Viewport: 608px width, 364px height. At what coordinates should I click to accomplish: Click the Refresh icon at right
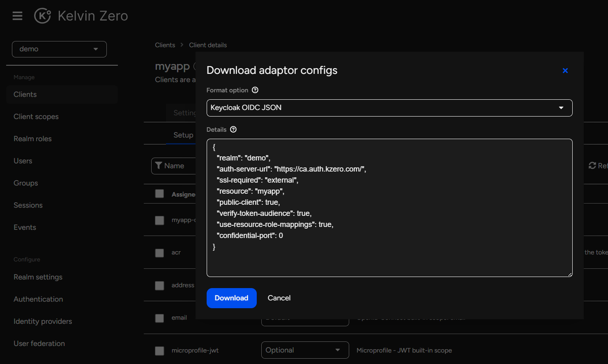[592, 165]
